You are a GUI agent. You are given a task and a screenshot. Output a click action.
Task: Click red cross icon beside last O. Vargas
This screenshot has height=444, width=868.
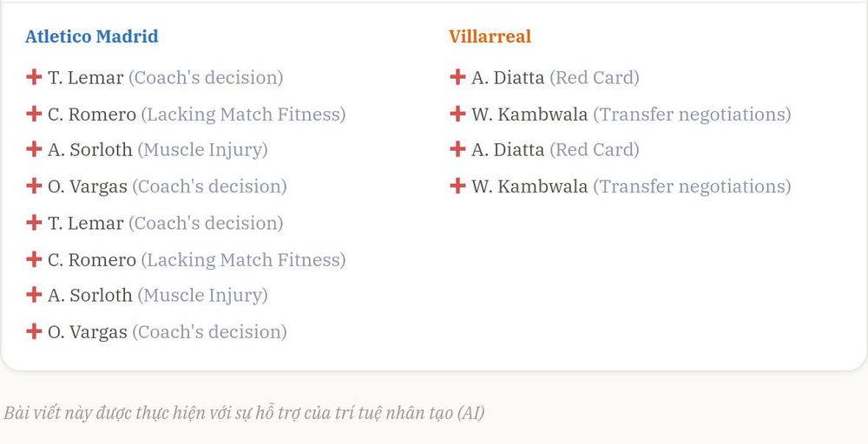coord(34,331)
